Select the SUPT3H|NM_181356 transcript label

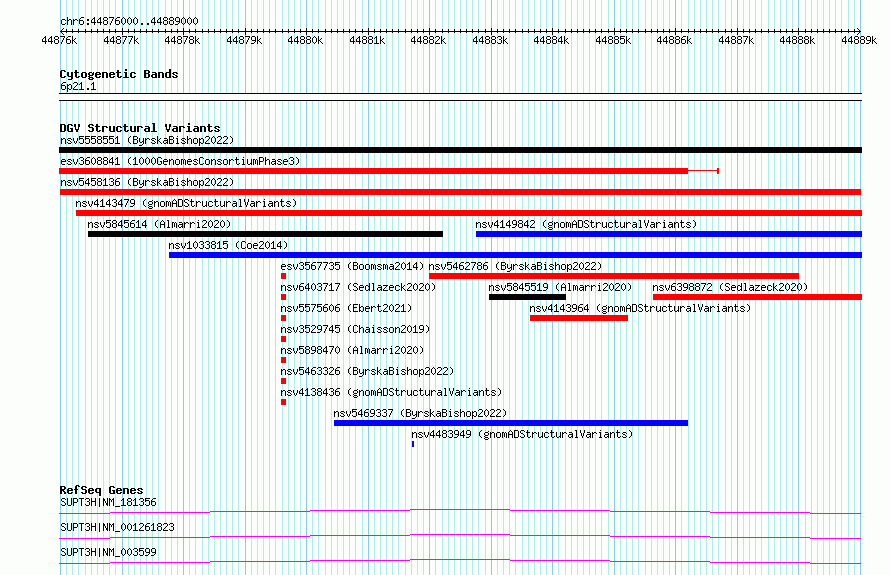click(108, 502)
